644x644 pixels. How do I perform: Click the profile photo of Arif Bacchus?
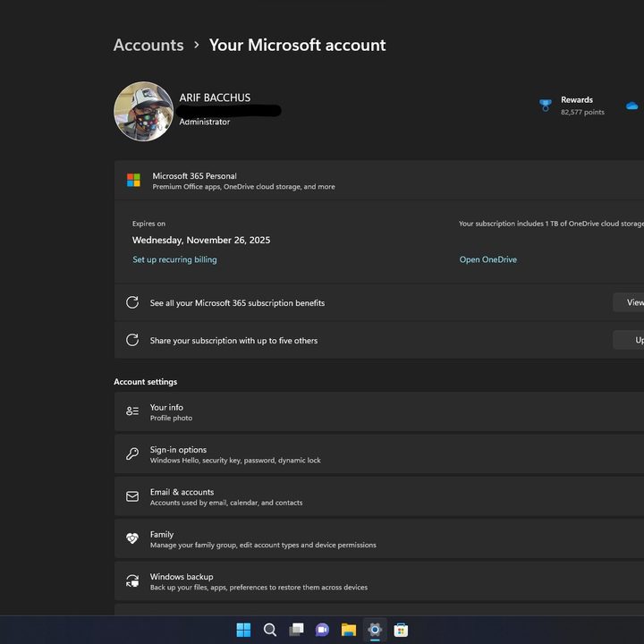[143, 111]
